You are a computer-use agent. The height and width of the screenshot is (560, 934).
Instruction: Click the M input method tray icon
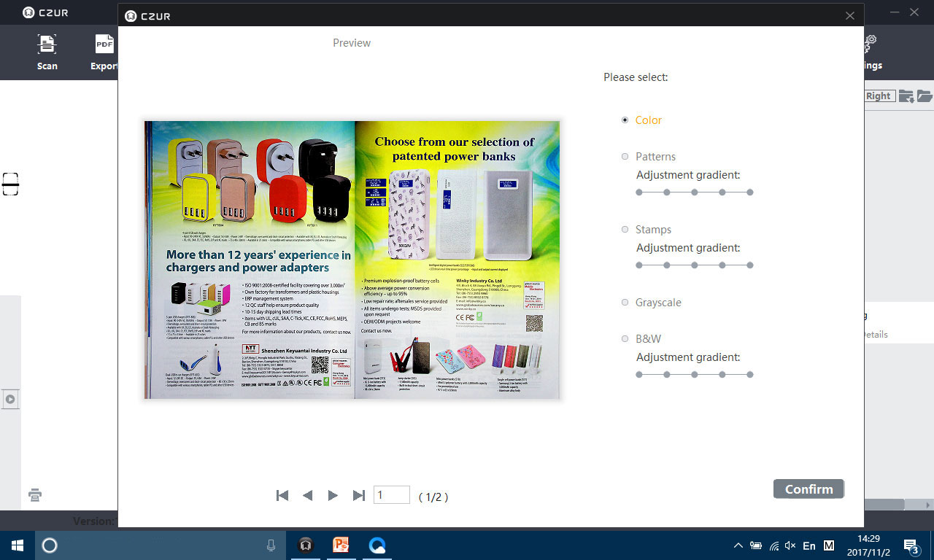pos(829,545)
